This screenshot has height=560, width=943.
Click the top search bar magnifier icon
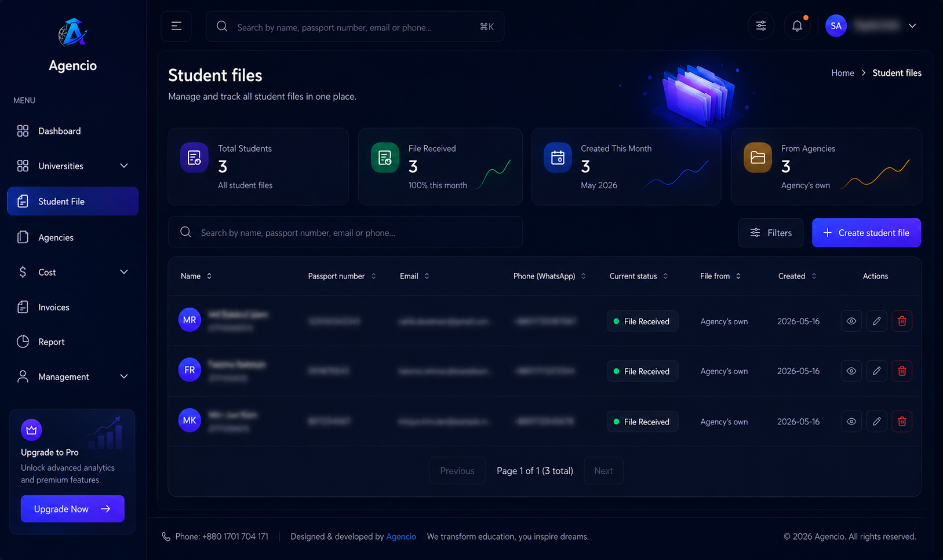tap(222, 26)
